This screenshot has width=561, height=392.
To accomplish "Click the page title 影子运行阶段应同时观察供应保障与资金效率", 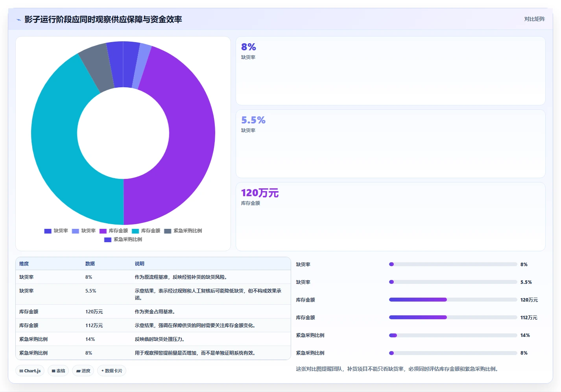I will pos(103,20).
